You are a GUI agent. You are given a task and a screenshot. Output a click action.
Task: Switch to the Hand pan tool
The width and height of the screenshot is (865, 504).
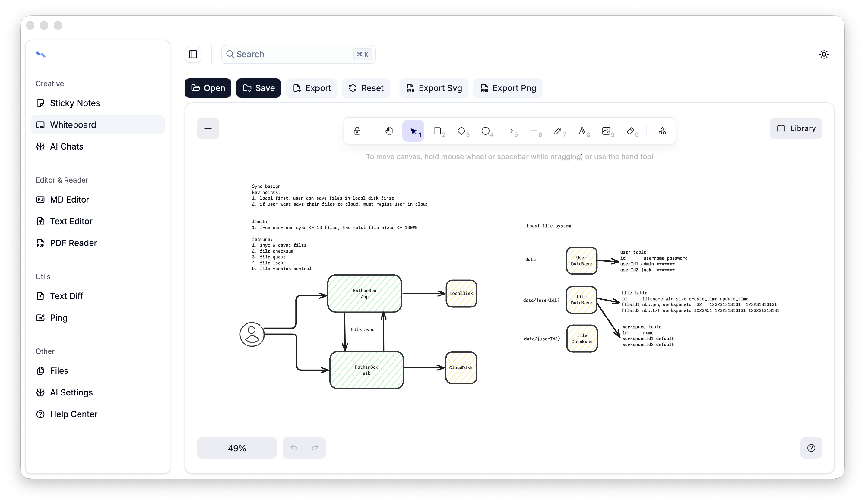point(389,131)
